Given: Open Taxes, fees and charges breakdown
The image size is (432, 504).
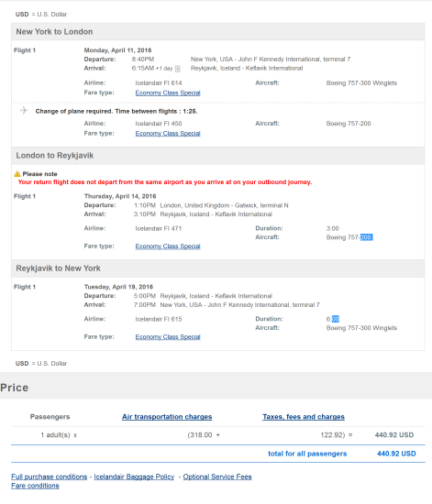Looking at the screenshot, I should 304,417.
